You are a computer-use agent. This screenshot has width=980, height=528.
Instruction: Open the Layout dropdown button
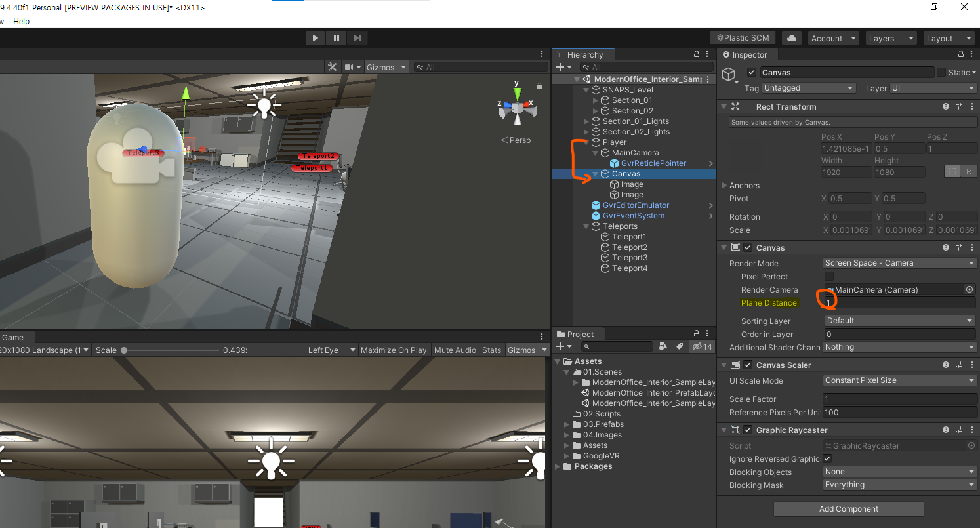(x=949, y=38)
